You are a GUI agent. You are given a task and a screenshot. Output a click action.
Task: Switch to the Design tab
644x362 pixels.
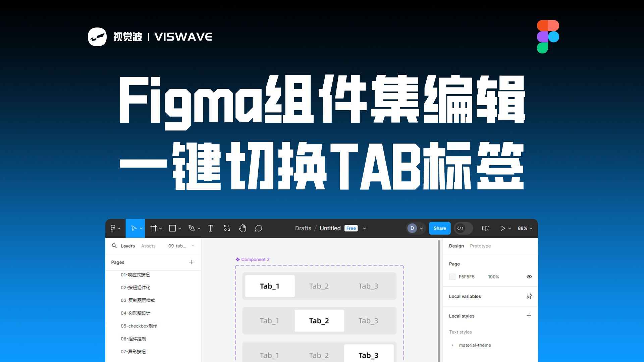(456, 246)
